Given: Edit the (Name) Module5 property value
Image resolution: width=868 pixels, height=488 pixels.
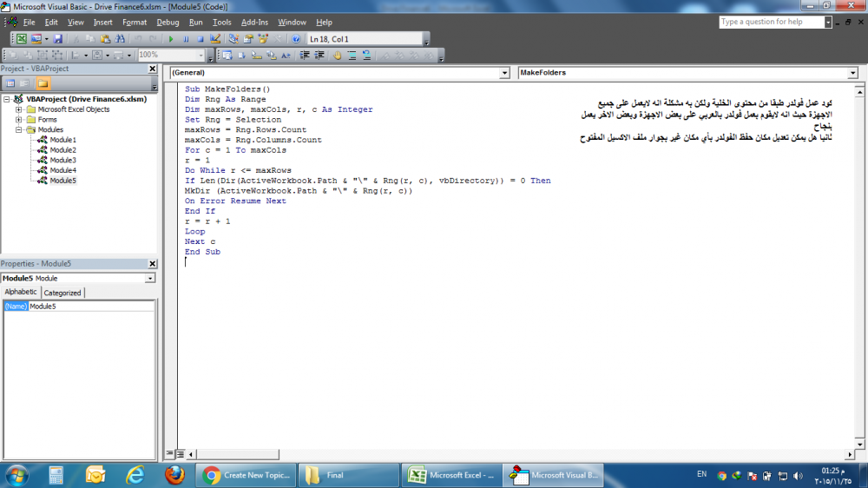Looking at the screenshot, I should [x=91, y=307].
